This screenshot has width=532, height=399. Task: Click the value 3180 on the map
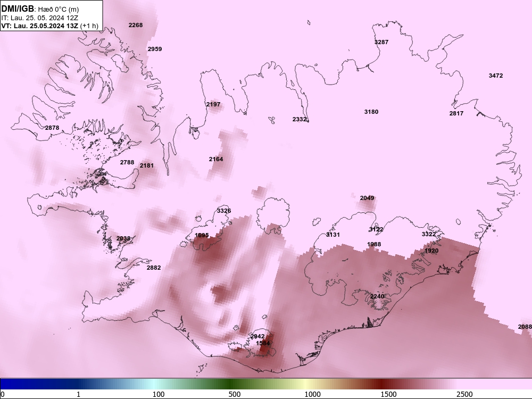click(x=371, y=112)
